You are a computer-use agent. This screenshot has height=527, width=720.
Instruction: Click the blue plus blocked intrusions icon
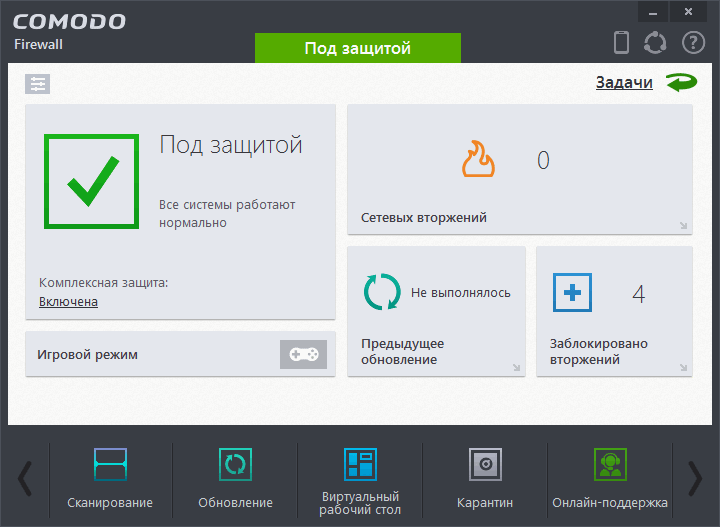[572, 292]
